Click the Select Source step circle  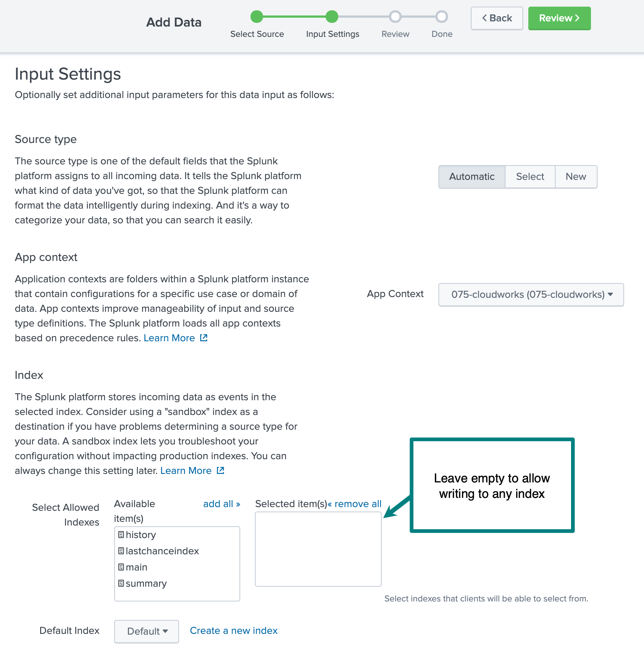(x=257, y=17)
